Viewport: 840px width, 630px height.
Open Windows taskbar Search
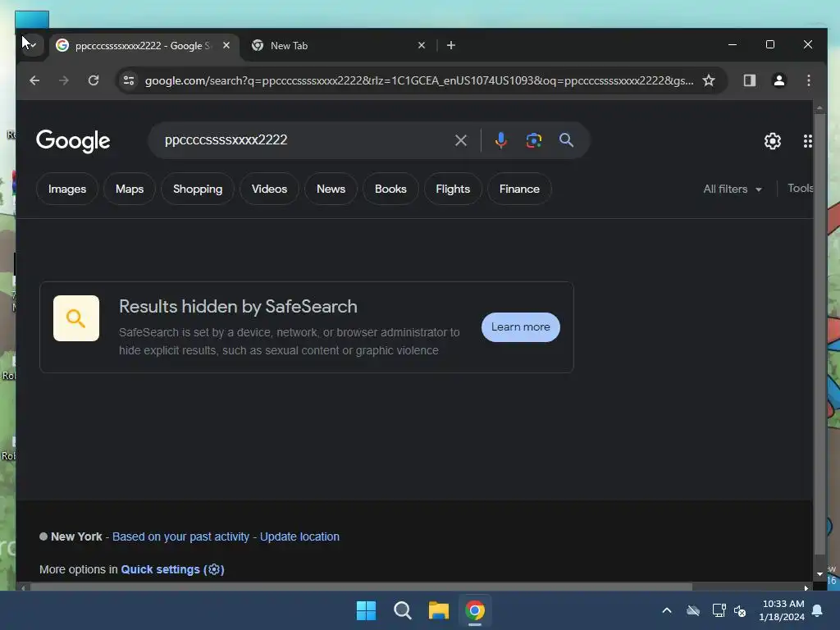point(402,610)
